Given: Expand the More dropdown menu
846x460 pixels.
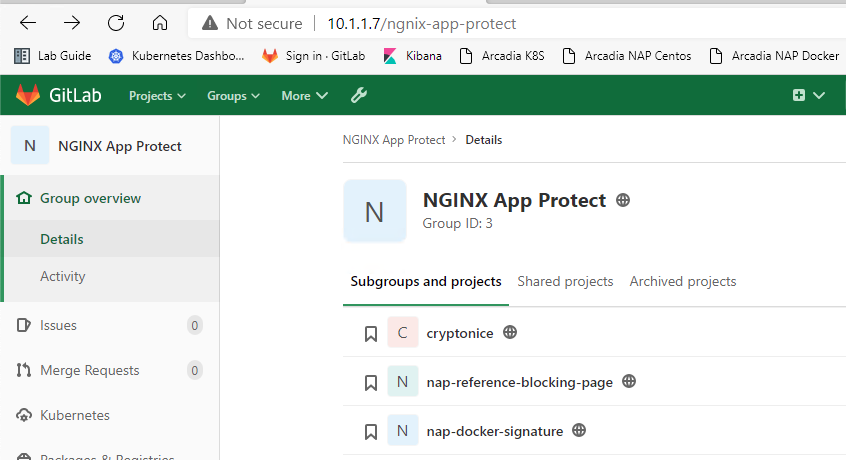Looking at the screenshot, I should pos(304,96).
